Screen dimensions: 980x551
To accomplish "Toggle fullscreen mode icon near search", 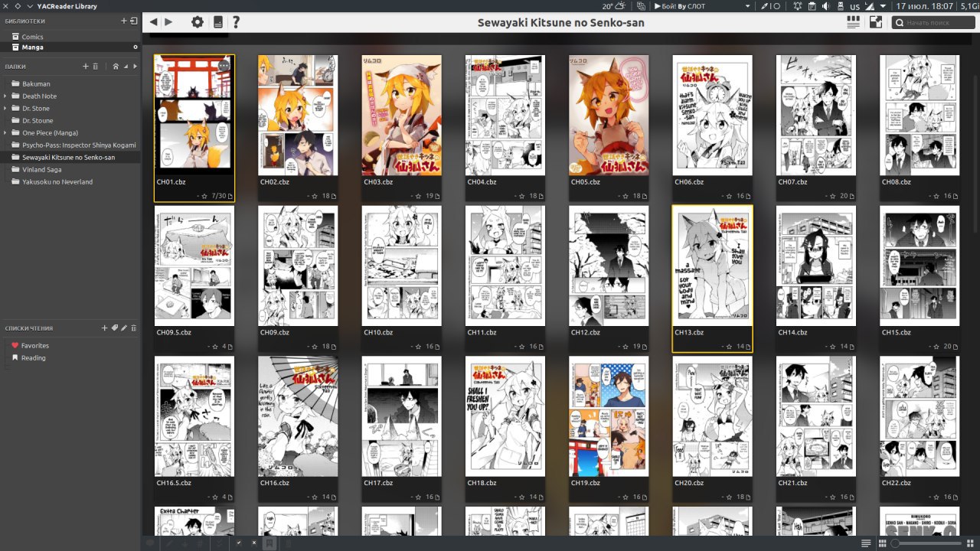I will [x=876, y=22].
